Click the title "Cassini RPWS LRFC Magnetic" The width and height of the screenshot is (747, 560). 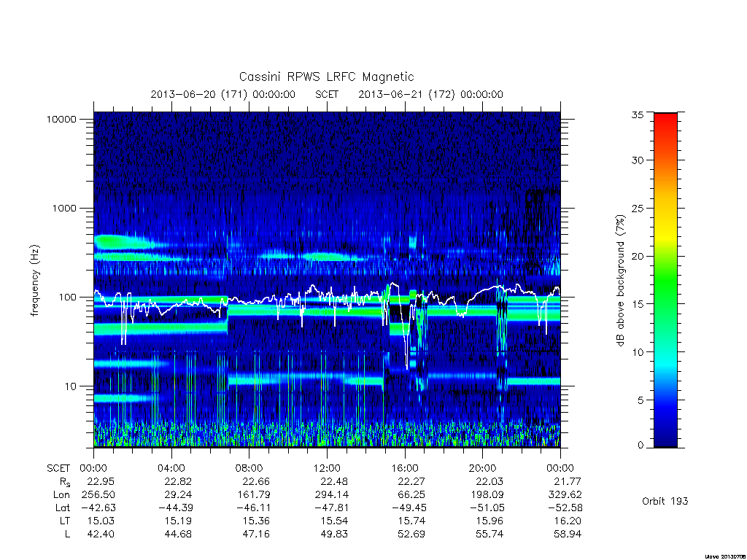click(326, 77)
